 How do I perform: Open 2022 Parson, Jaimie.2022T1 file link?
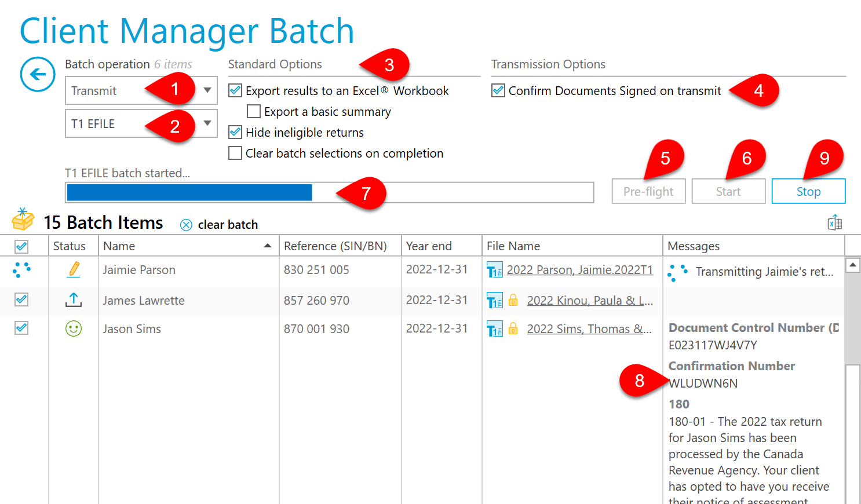coord(580,270)
